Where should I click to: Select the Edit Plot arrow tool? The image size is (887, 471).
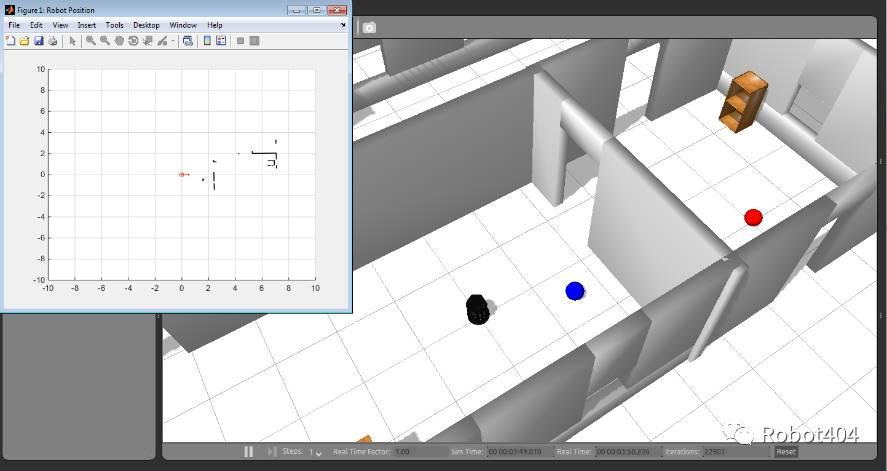[x=72, y=41]
